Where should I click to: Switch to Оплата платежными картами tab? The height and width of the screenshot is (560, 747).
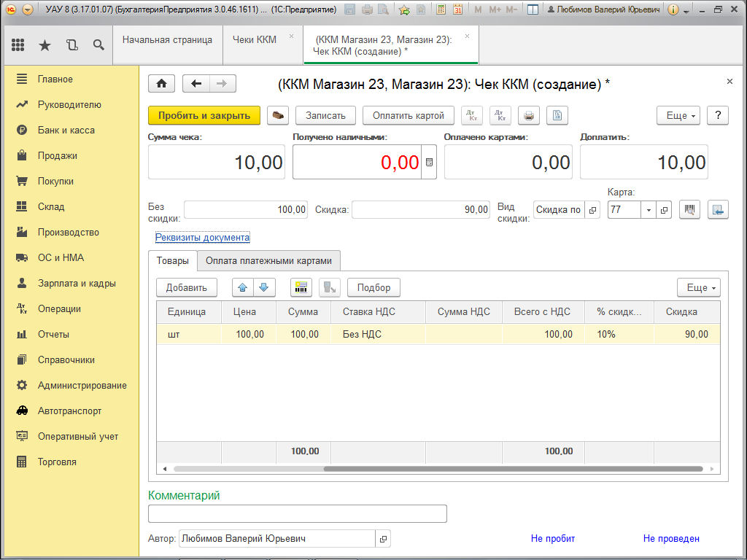coord(268,260)
